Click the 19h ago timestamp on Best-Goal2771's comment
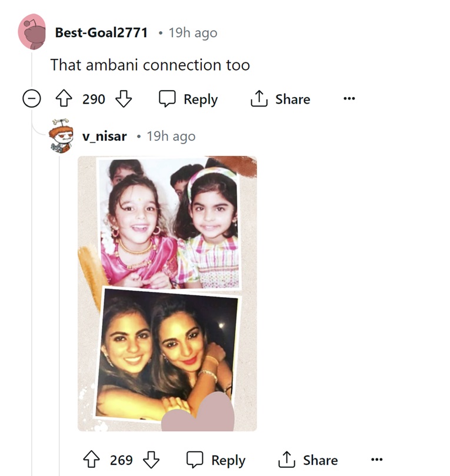Screen dimensions: 450x476 (x=192, y=32)
